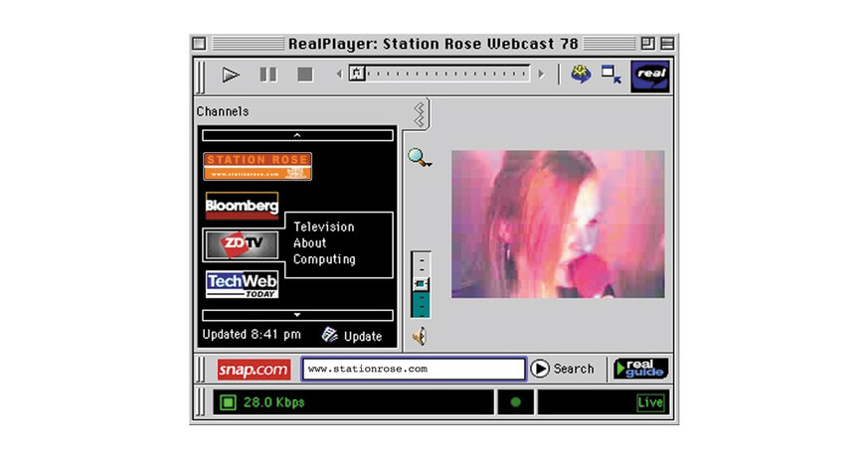Open the TechWeb Today channel
Viewport: 868px width, 458px height.
[242, 284]
